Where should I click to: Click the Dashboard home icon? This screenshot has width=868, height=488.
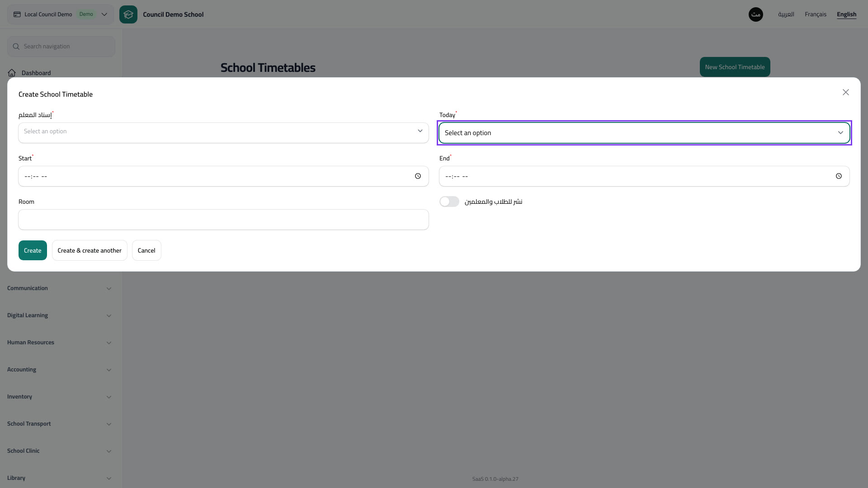click(12, 73)
